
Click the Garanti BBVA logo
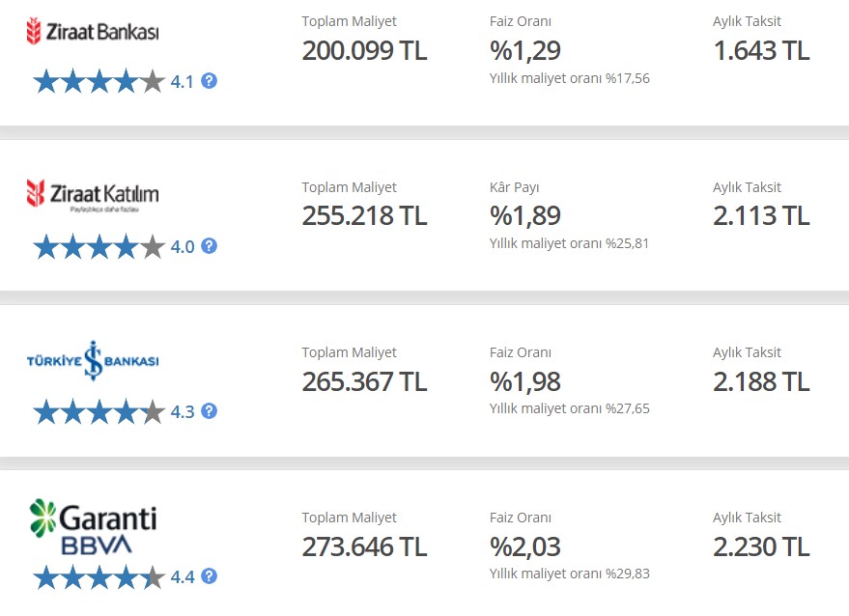click(93, 528)
